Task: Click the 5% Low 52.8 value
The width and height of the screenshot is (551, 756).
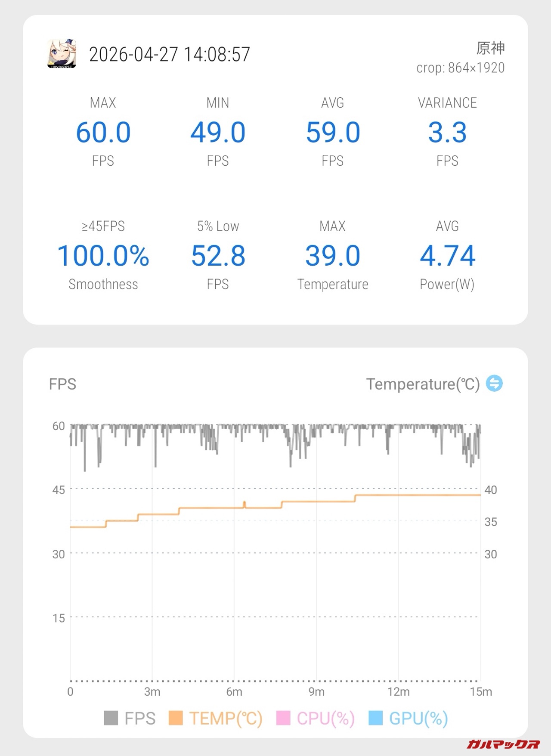Action: [x=218, y=256]
